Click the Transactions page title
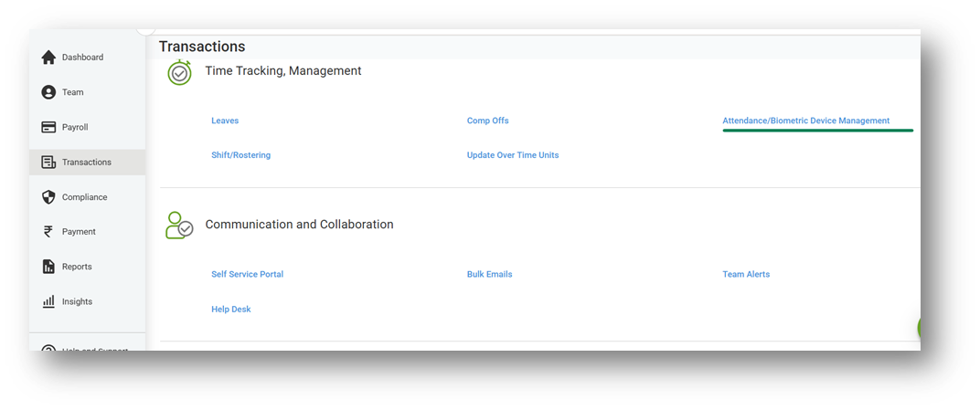The width and height of the screenshot is (980, 410). click(x=202, y=47)
